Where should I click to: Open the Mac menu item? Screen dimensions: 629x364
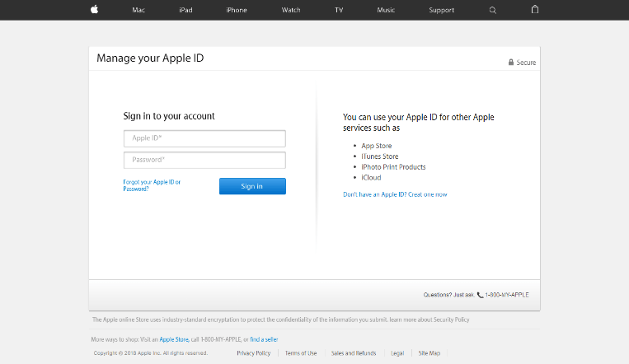pyautogui.click(x=138, y=10)
